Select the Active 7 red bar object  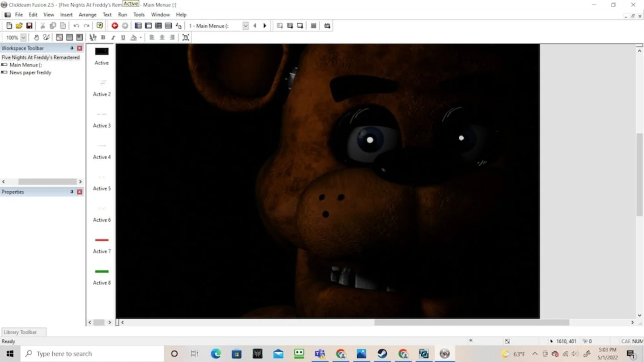click(102, 240)
